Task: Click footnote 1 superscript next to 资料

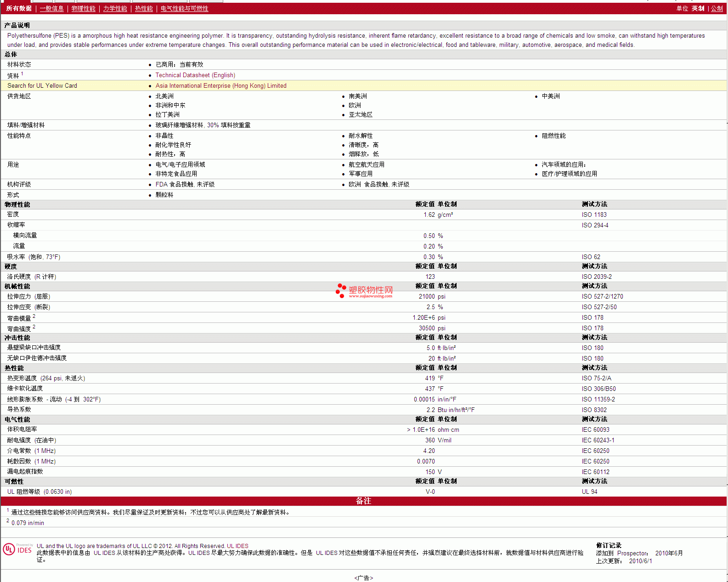Action: tap(22, 73)
